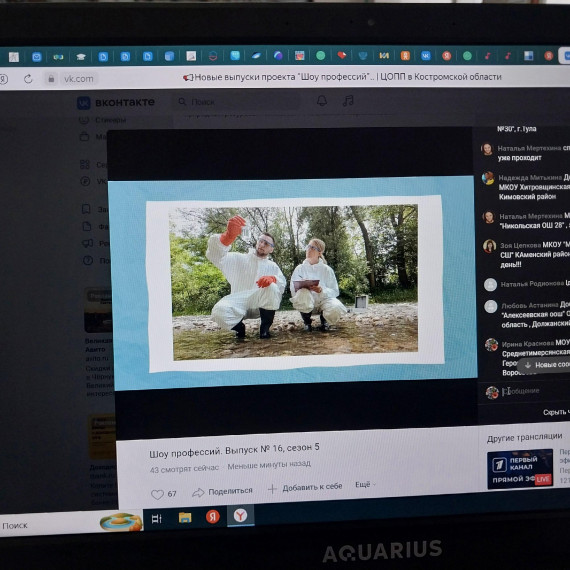Click the Новые сообщения down-arrow button

coord(543,365)
